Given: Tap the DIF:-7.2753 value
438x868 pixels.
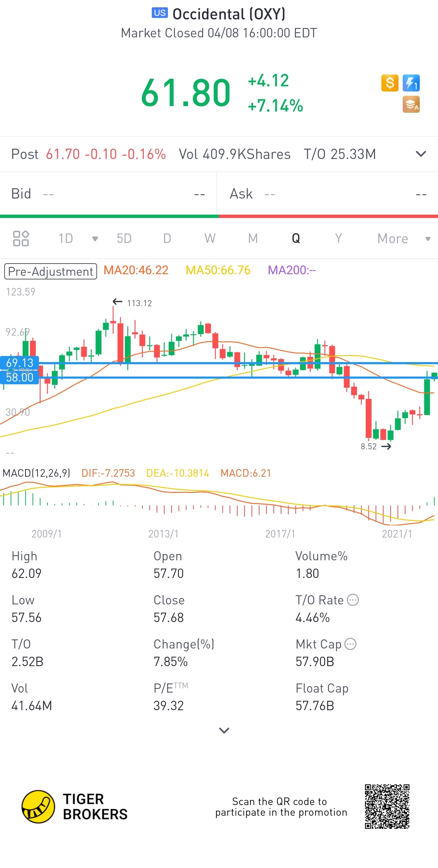Looking at the screenshot, I should 108,473.
